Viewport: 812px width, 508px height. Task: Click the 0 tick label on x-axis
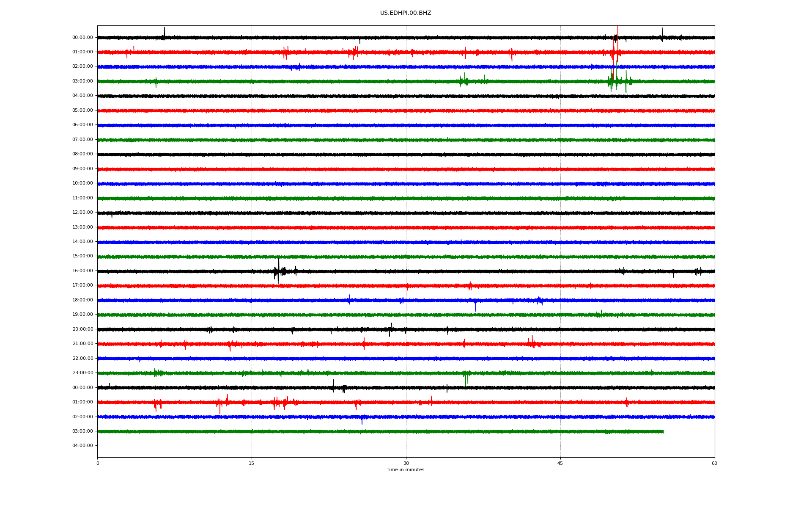[x=98, y=463]
